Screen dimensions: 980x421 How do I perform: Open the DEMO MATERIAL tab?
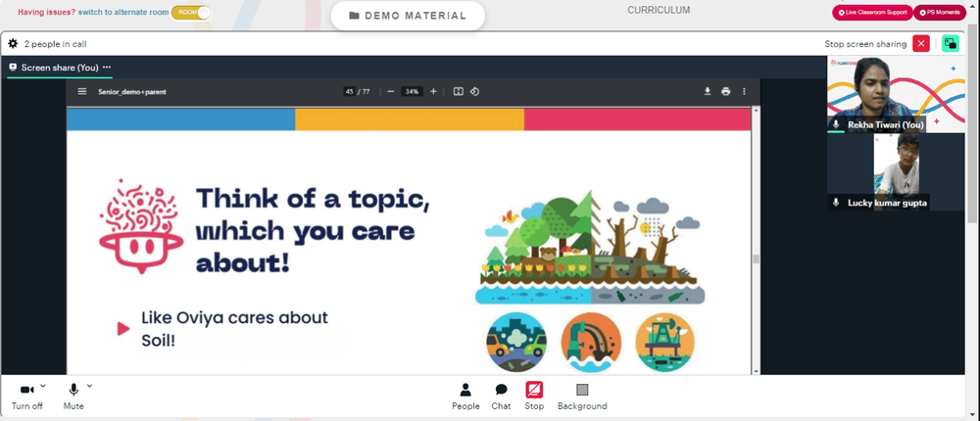click(x=408, y=16)
